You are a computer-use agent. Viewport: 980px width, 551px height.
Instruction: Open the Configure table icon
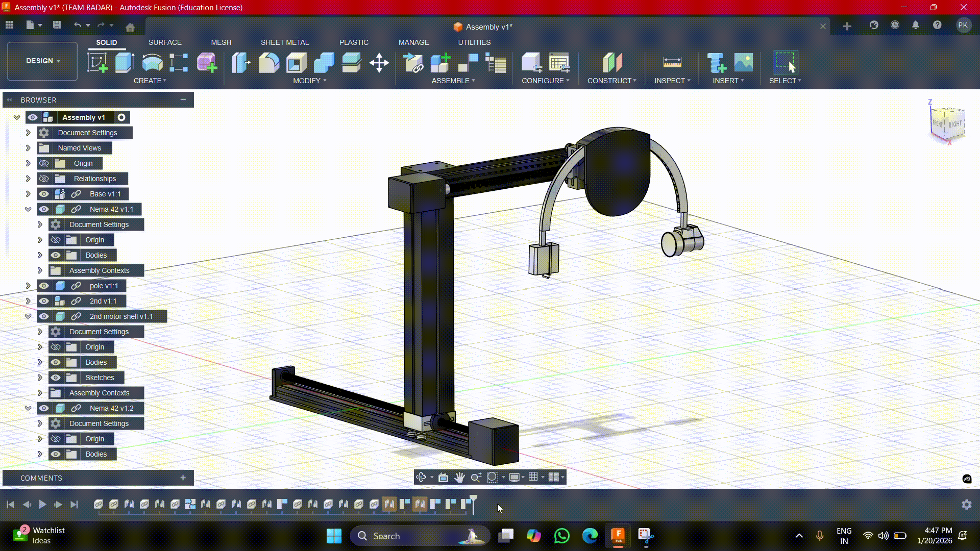tap(559, 63)
